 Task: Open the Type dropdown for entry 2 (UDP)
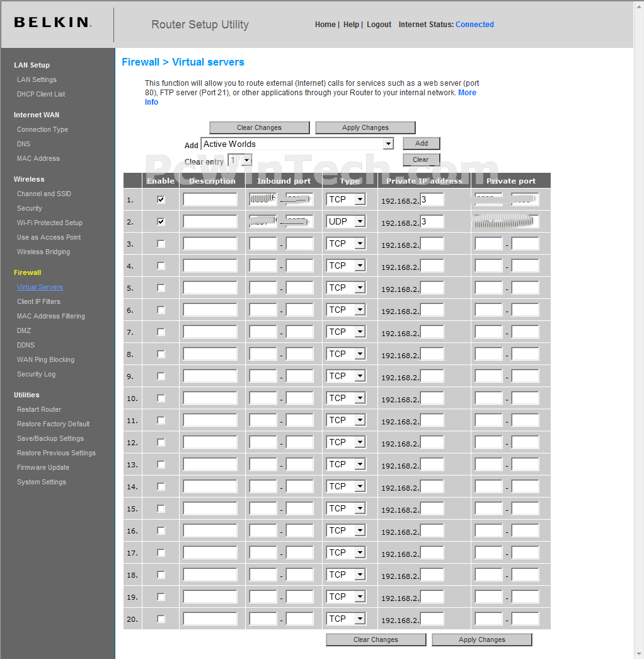click(x=346, y=222)
